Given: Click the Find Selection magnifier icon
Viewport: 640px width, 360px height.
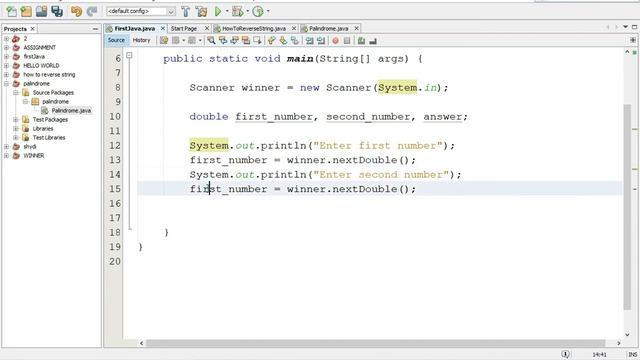Looking at the screenshot, I should [x=211, y=40].
